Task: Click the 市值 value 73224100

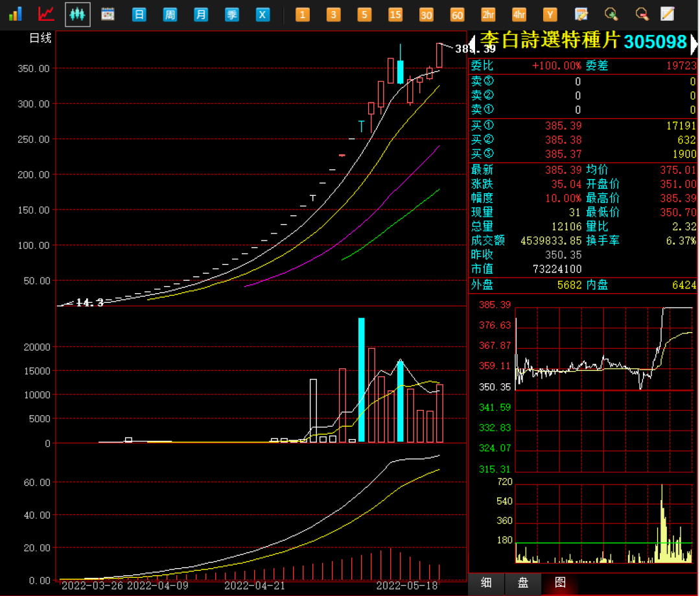Action: coord(557,269)
